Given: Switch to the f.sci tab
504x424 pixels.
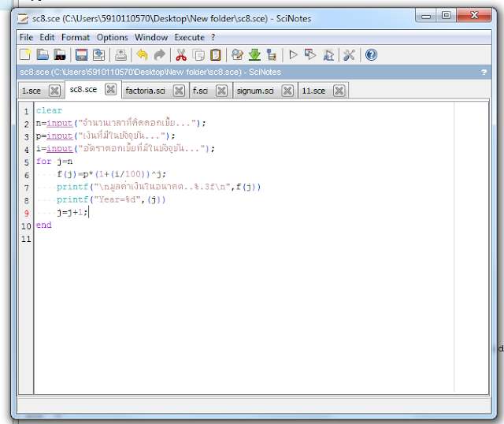Looking at the screenshot, I should click(x=200, y=91).
